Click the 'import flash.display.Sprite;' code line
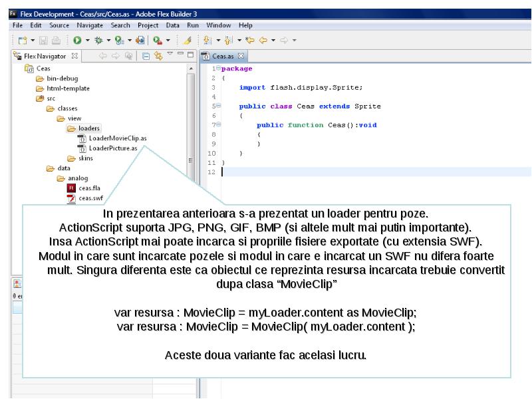This screenshot has width=532, height=399. (301, 87)
